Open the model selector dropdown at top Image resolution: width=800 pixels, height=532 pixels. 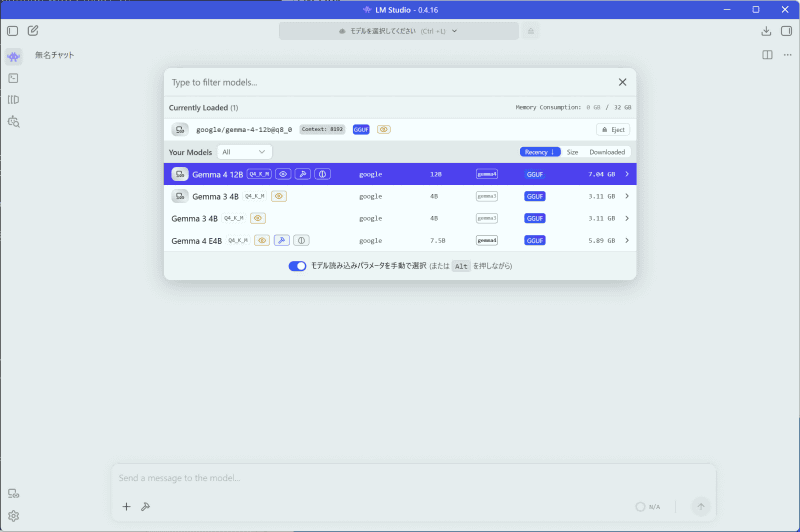(x=398, y=31)
